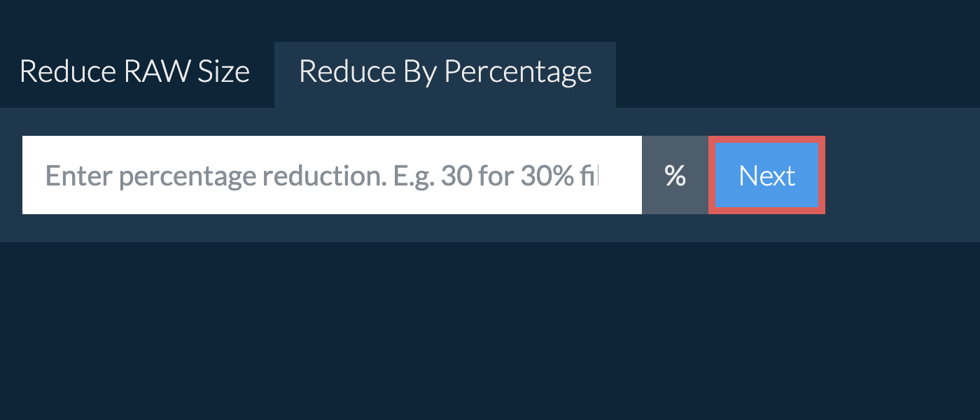Proceed by clicking Next
This screenshot has width=980, height=420.
pyautogui.click(x=766, y=175)
